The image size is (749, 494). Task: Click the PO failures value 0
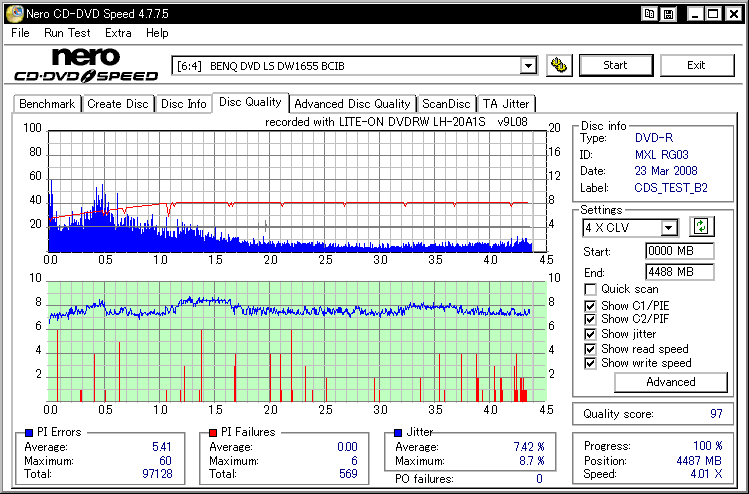[539, 479]
